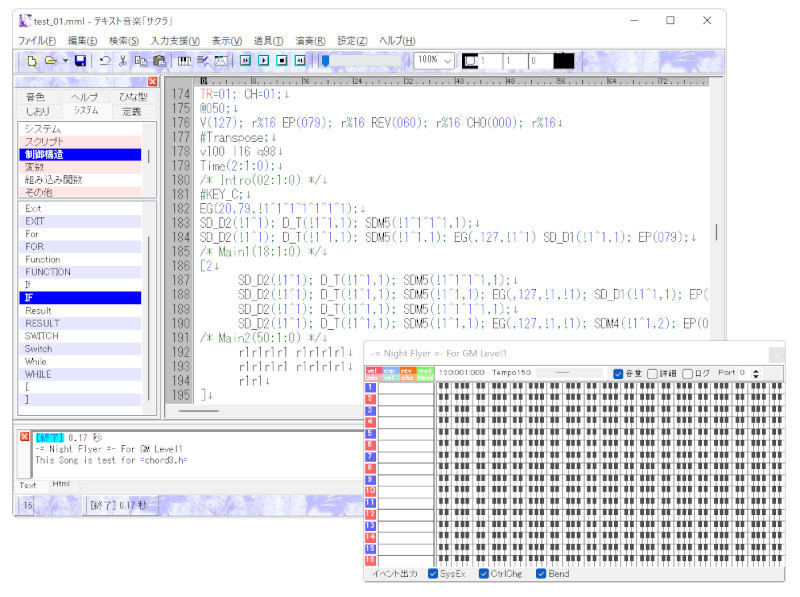Open the 100% zoom dropdown
The width and height of the screenshot is (800, 597).
tap(446, 61)
